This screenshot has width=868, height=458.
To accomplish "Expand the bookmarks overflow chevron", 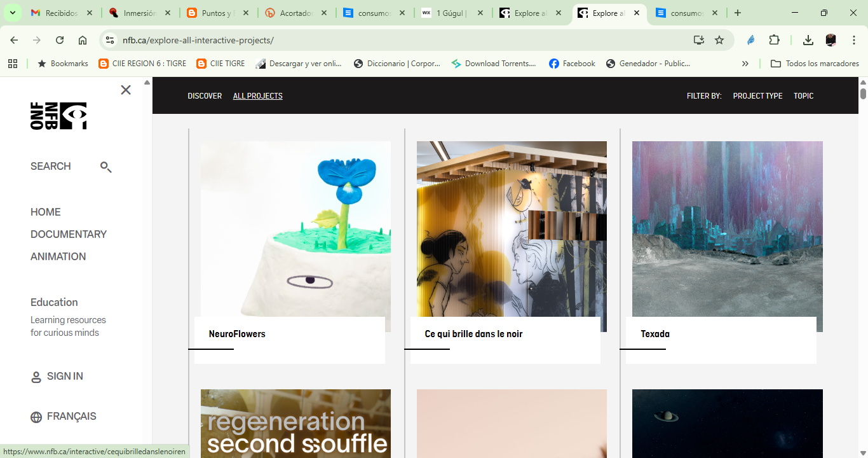I will tap(745, 63).
